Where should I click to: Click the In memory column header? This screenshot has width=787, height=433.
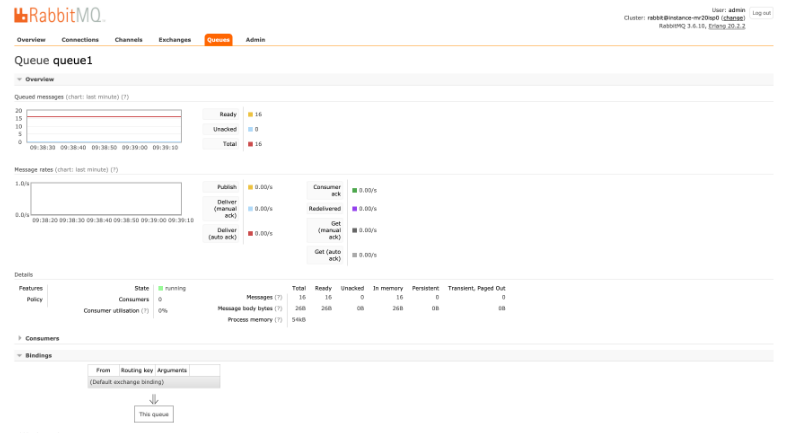(388, 288)
